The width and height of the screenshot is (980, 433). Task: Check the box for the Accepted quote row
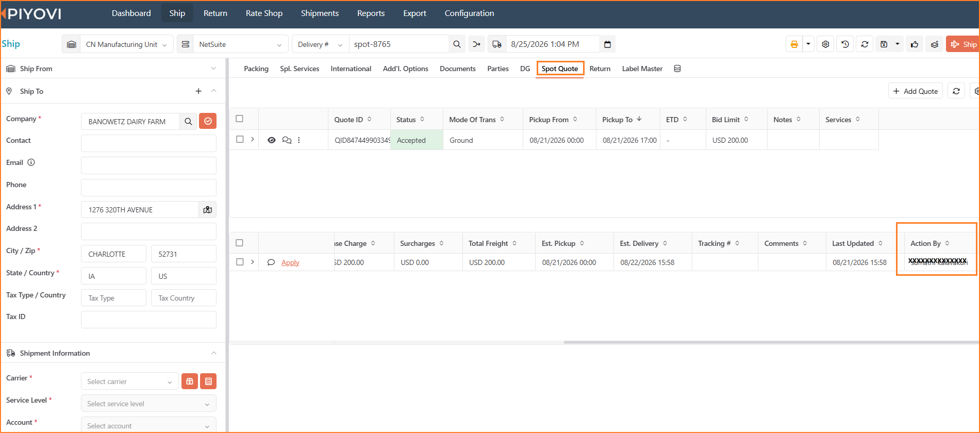[x=240, y=139]
